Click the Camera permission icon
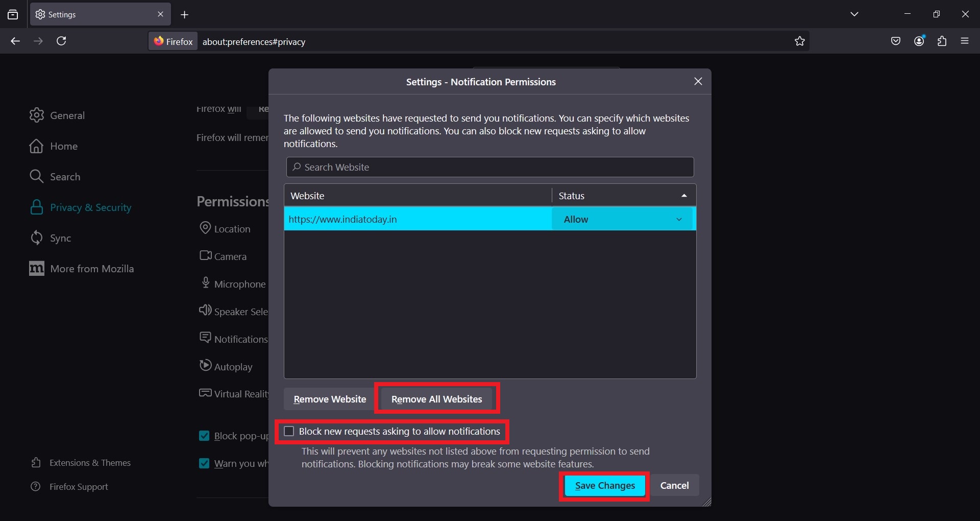The height and width of the screenshot is (521, 980). 205,255
